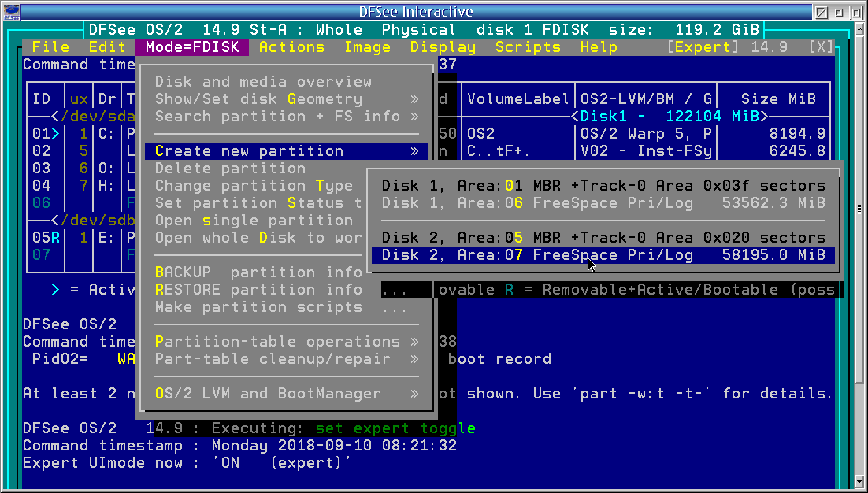This screenshot has width=868, height=493.
Task: Select Disk 1 Area 01 MBR Track-0
Action: point(603,185)
